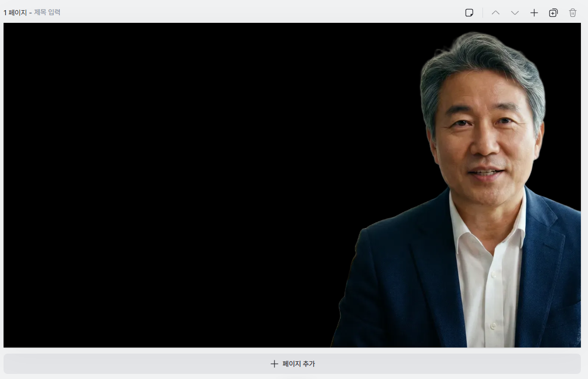This screenshot has height=379, width=588.
Task: Click the upward chevron in the page toolbar
Action: 496,12
